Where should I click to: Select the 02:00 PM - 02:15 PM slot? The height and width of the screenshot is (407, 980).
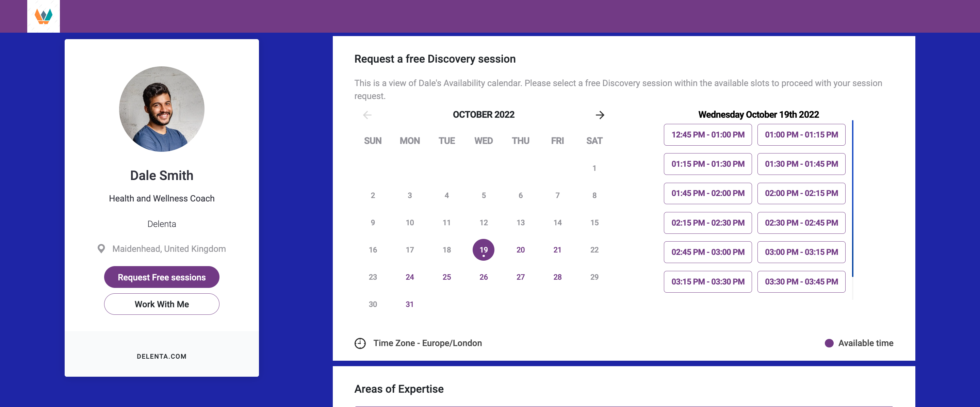click(x=801, y=193)
